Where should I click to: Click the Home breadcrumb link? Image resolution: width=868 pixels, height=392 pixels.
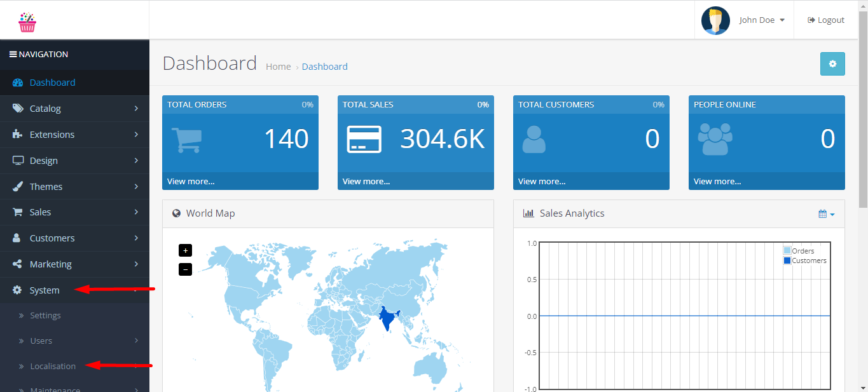[279, 67]
